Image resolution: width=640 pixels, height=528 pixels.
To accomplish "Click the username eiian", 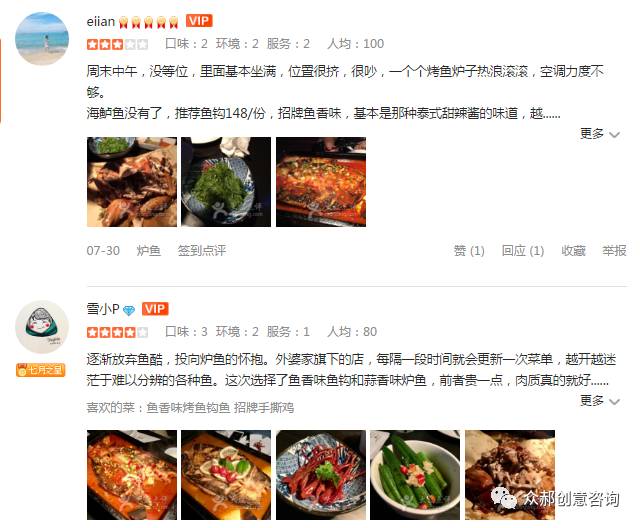I will (100, 21).
